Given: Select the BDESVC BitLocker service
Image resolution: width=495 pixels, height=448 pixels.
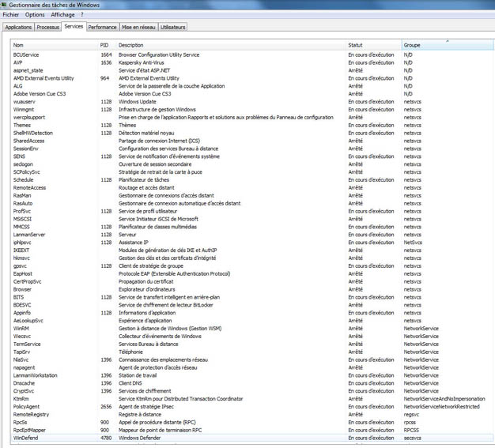Looking at the screenshot, I should click(x=252, y=305).
